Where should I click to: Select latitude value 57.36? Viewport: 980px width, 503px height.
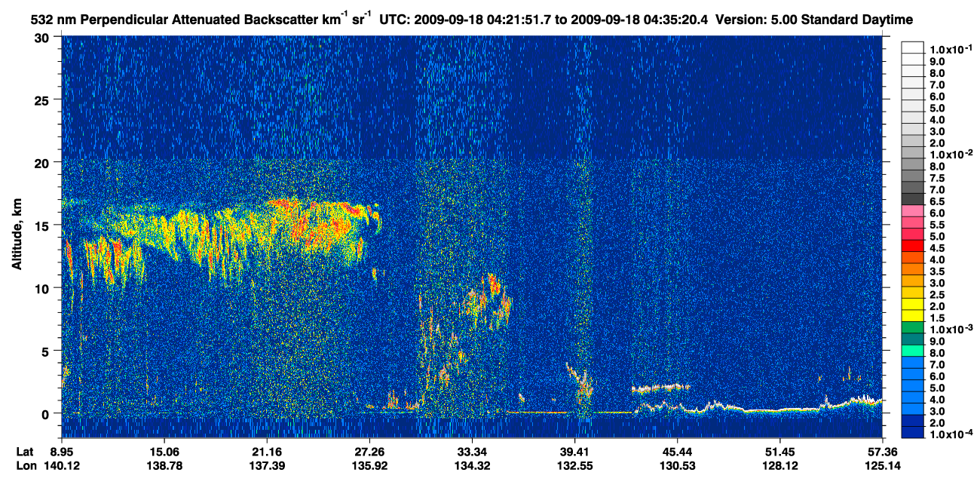coord(882,452)
